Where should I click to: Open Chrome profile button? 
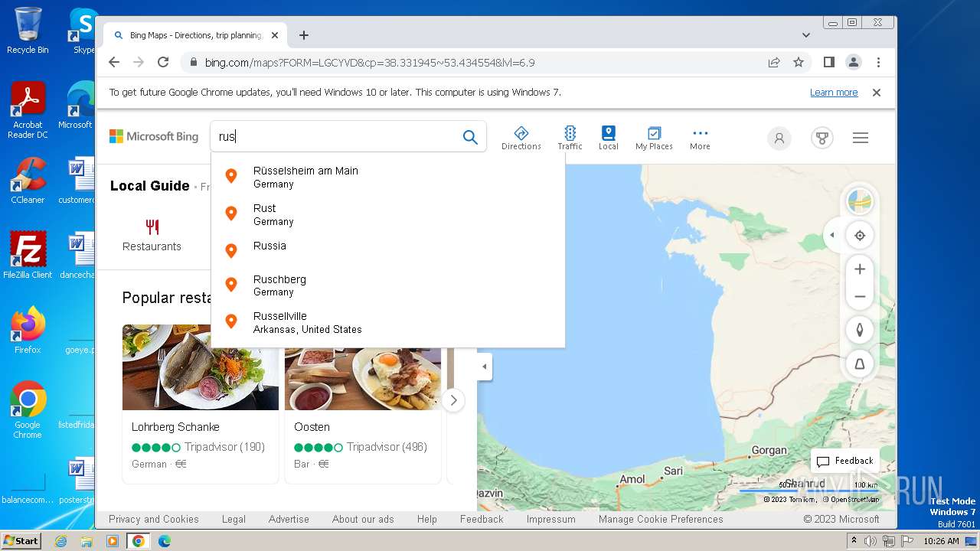pyautogui.click(x=853, y=63)
